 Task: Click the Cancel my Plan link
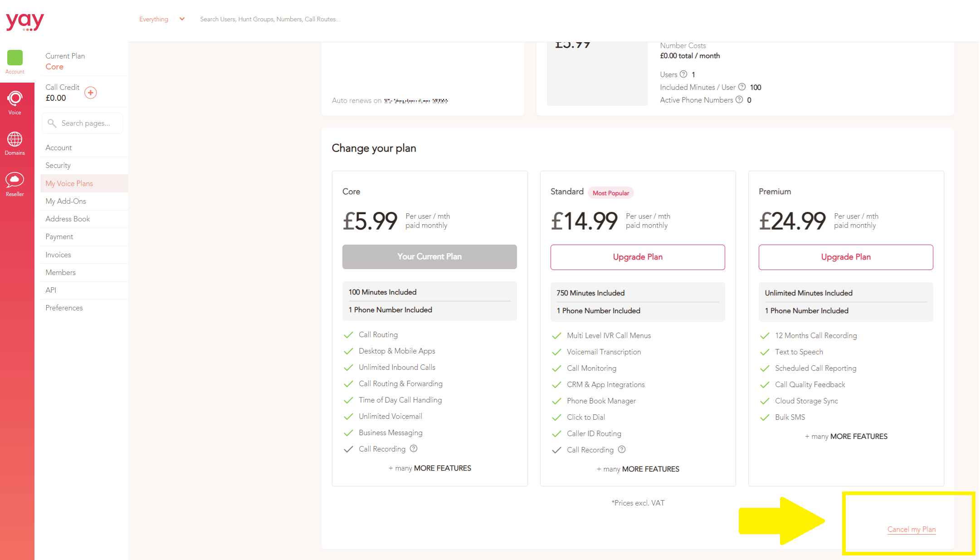[x=912, y=529]
